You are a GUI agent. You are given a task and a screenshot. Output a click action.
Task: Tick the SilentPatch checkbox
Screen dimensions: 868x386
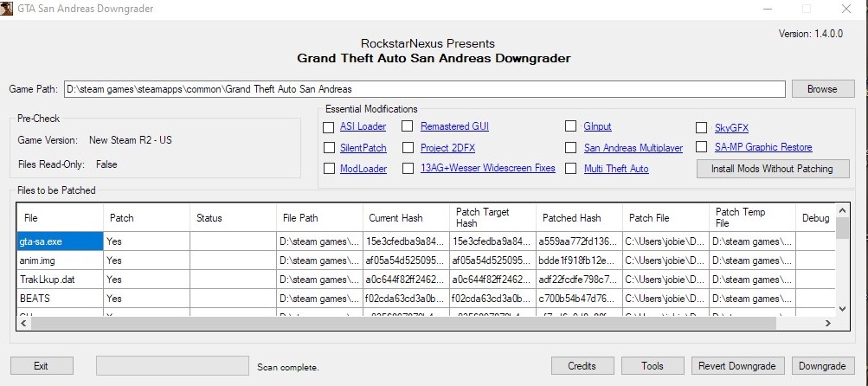(329, 148)
